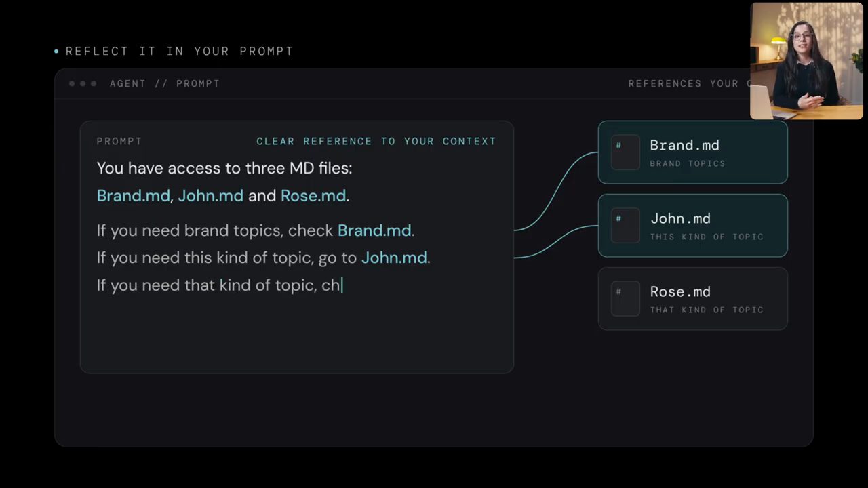Viewport: 868px width, 488px height.
Task: Follow Brand.md link after 'check' in brand topics line
Action: (x=374, y=230)
